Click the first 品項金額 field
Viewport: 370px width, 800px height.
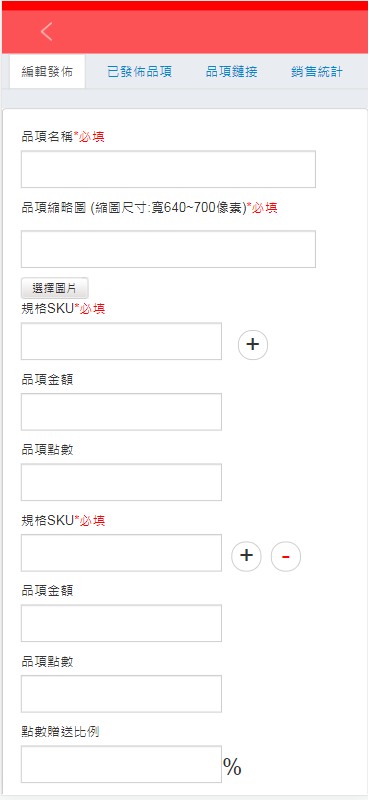click(x=121, y=412)
